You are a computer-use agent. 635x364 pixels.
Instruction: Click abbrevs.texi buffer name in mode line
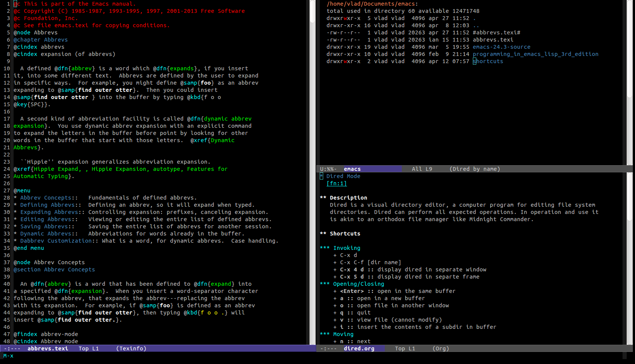pyautogui.click(x=48, y=349)
